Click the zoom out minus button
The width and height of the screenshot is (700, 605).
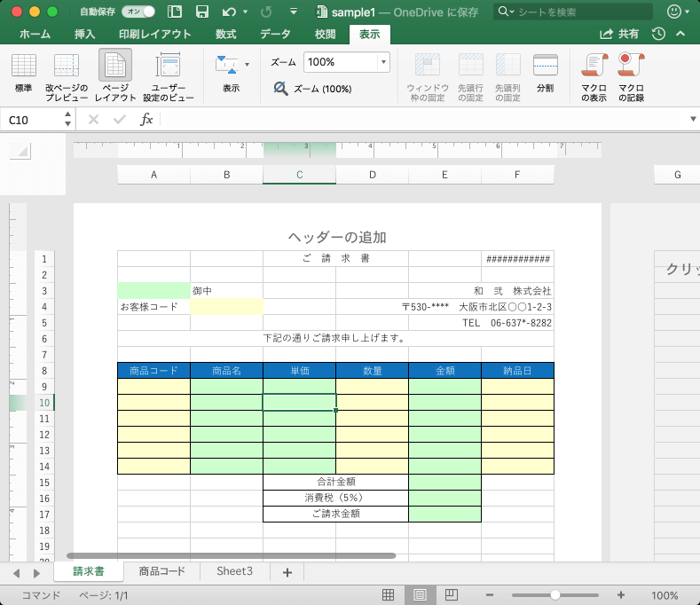coord(490,594)
